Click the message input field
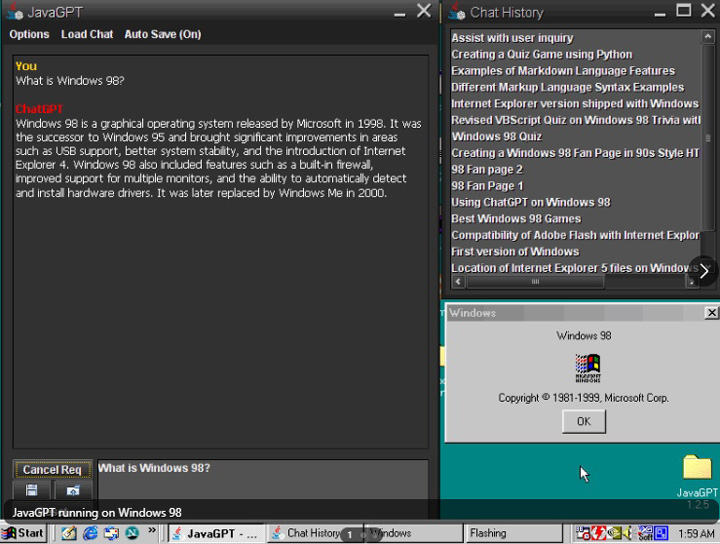The width and height of the screenshot is (720, 544). pos(262,480)
